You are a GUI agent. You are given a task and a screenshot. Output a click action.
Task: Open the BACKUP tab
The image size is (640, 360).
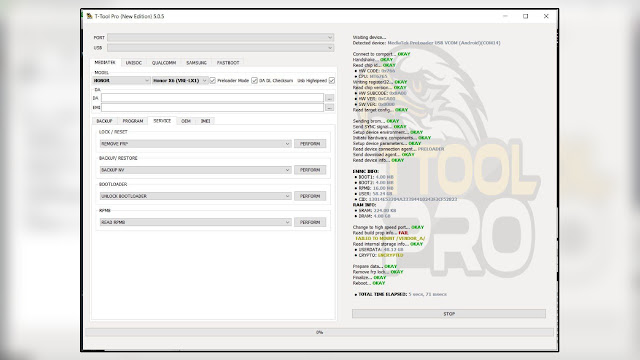tap(104, 121)
